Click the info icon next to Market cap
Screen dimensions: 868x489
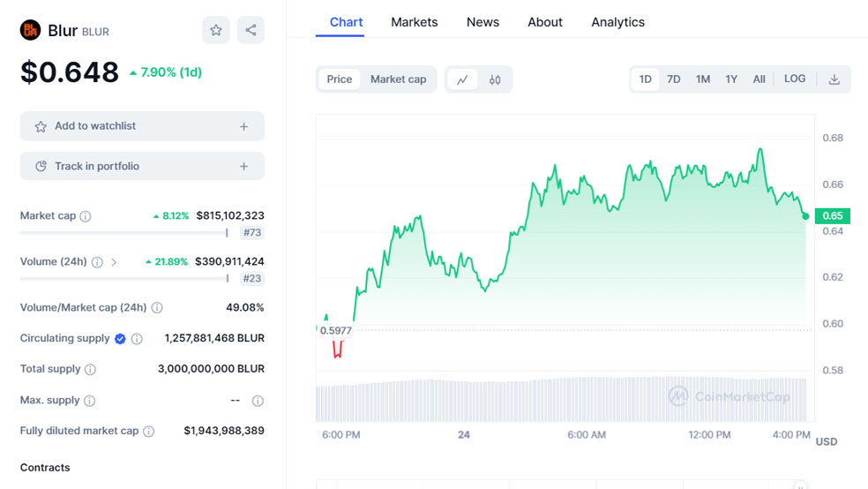click(x=86, y=216)
